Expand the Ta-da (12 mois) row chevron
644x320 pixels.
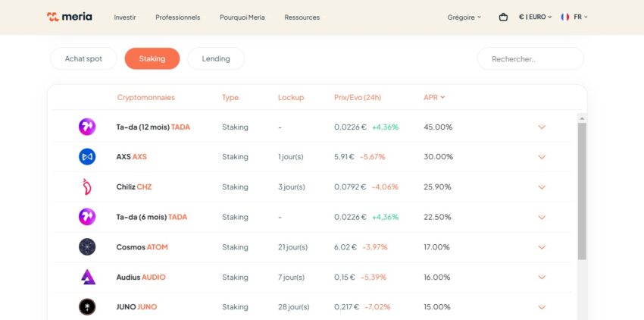click(542, 127)
